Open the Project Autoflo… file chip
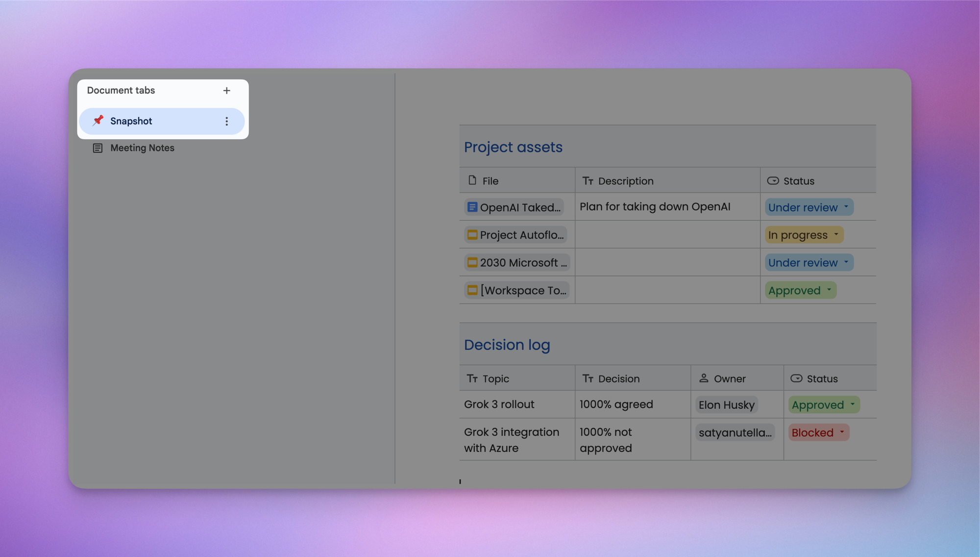Image resolution: width=980 pixels, height=557 pixels. click(515, 235)
